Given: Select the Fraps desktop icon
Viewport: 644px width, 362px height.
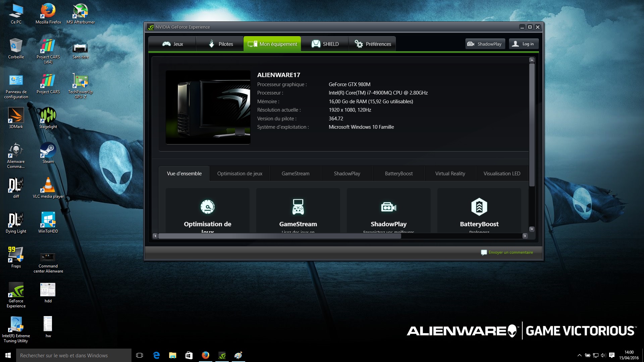Looking at the screenshot, I should pos(16,257).
